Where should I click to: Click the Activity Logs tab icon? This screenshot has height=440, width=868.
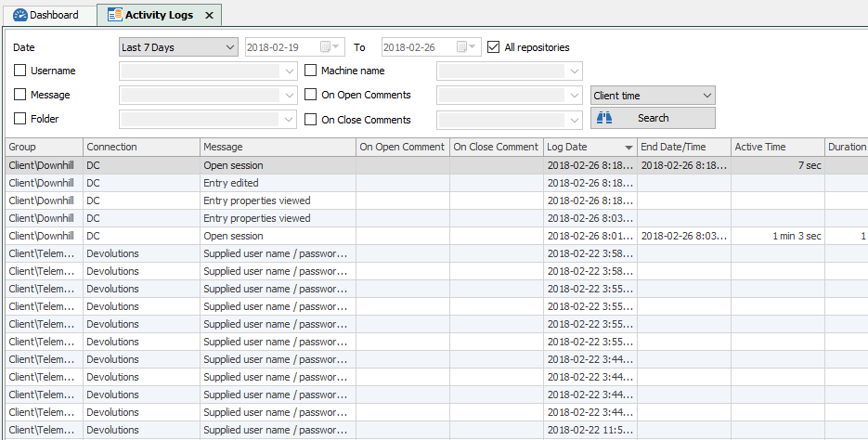coord(114,15)
